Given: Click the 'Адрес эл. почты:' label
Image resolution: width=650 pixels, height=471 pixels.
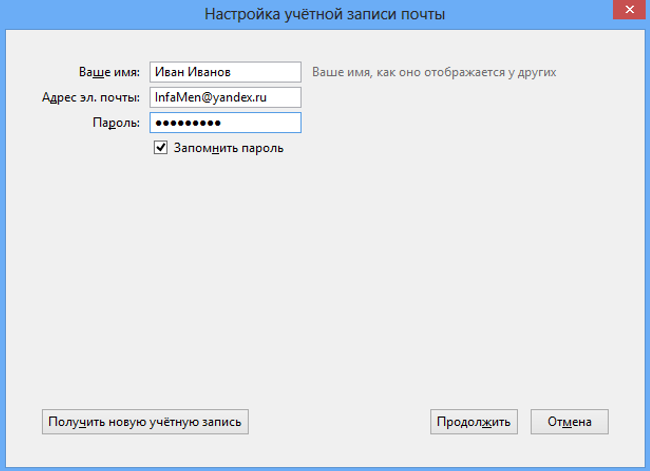Looking at the screenshot, I should click(91, 97).
